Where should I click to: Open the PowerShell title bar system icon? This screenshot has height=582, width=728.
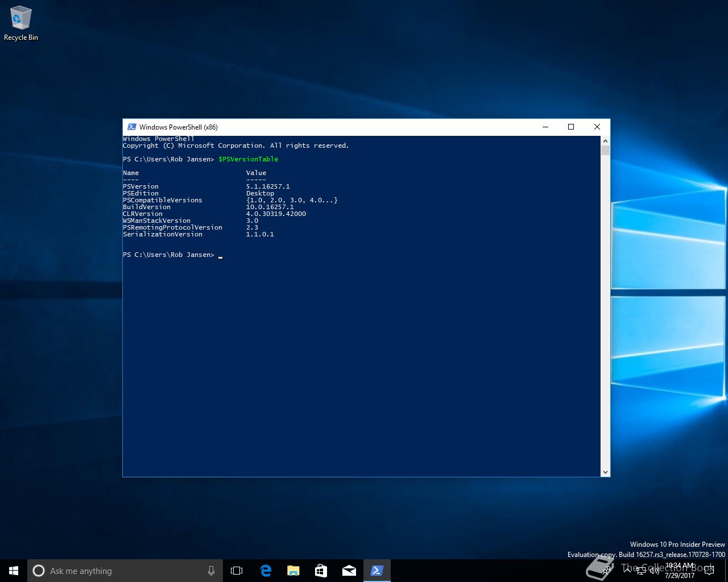pos(131,127)
